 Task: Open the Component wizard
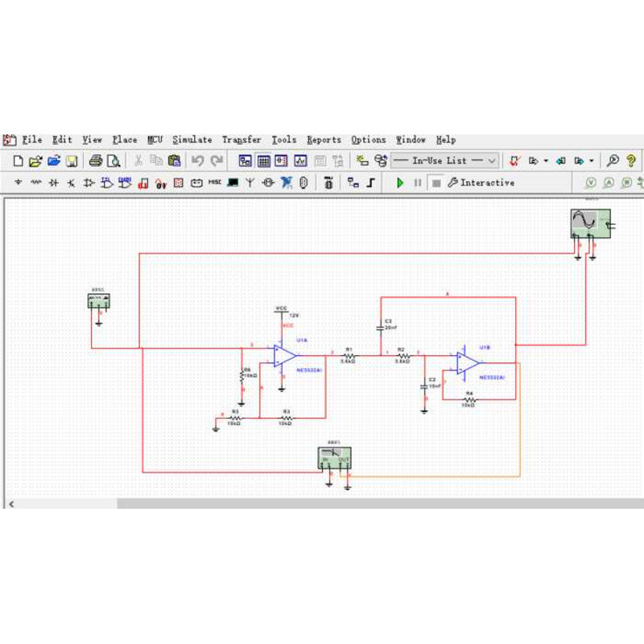361,160
